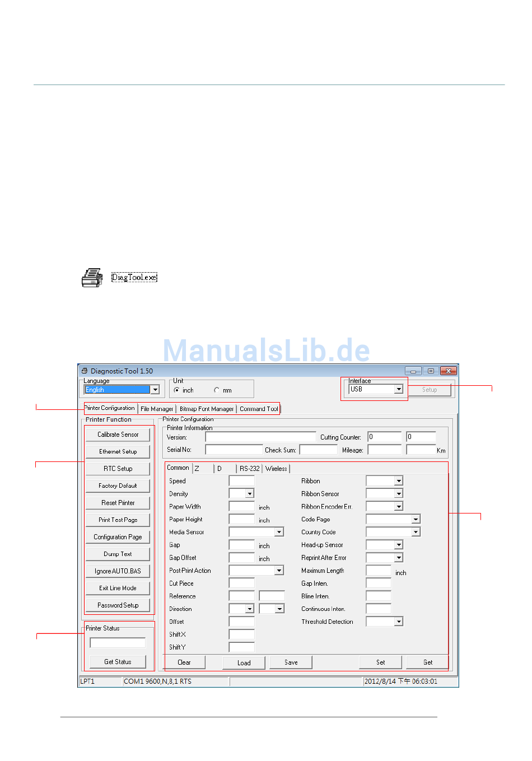Screen dimensions: 532x761
Task: Click the Gap Inten. field
Action: coord(379,583)
